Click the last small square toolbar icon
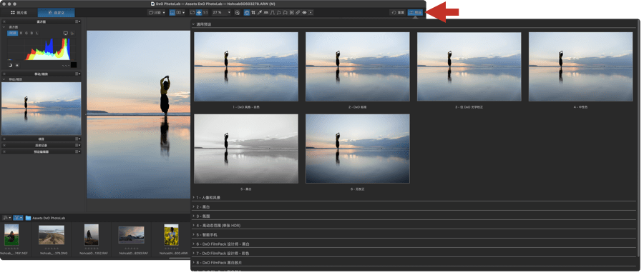644x275 pixels. pyautogui.click(x=311, y=13)
